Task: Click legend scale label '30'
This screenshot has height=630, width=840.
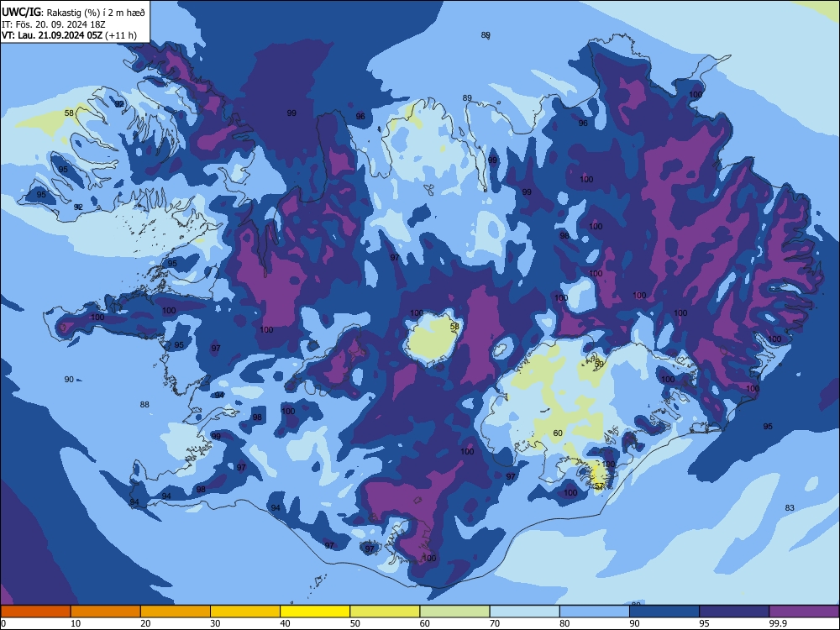Action: [x=215, y=623]
